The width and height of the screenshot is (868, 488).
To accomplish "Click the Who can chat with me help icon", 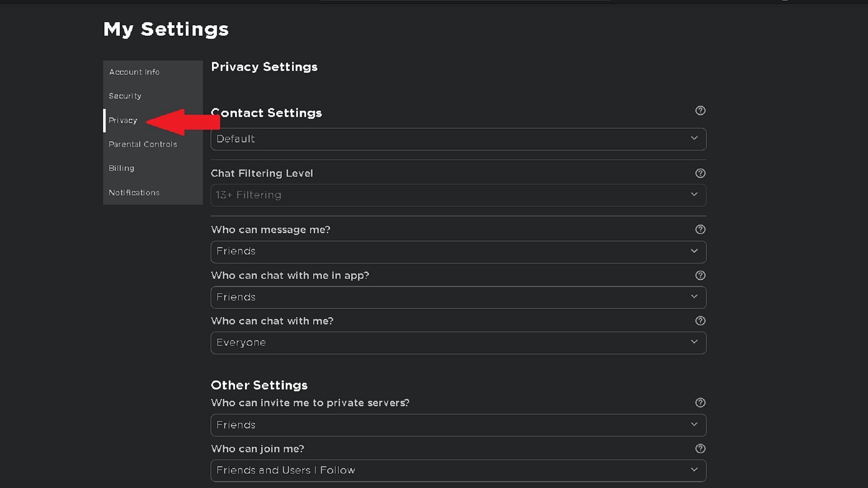I will click(x=700, y=320).
